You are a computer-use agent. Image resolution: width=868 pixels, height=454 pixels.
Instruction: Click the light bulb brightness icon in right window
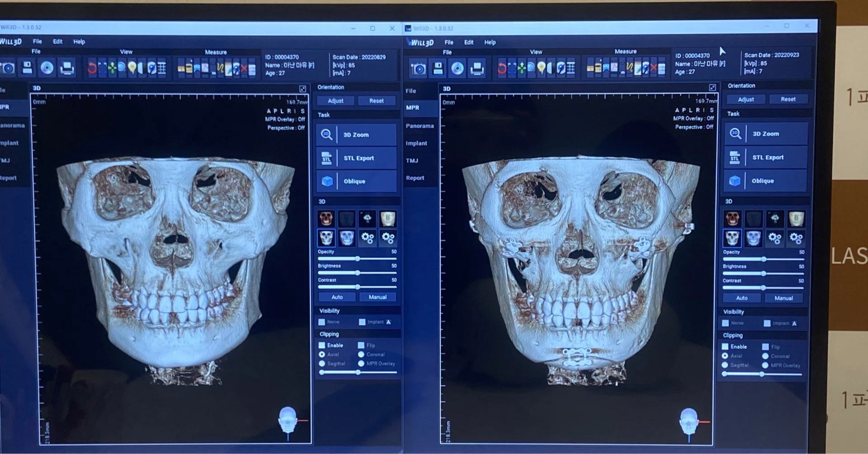(x=541, y=68)
